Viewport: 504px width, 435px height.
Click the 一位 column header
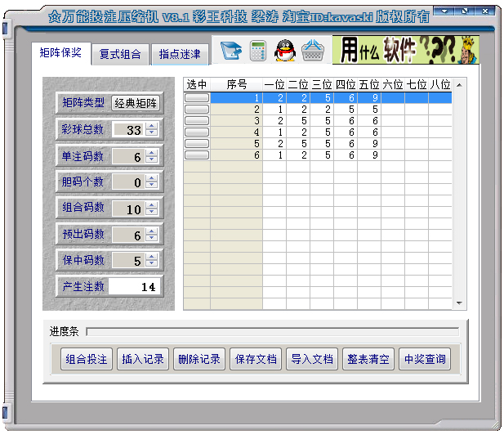coord(274,84)
